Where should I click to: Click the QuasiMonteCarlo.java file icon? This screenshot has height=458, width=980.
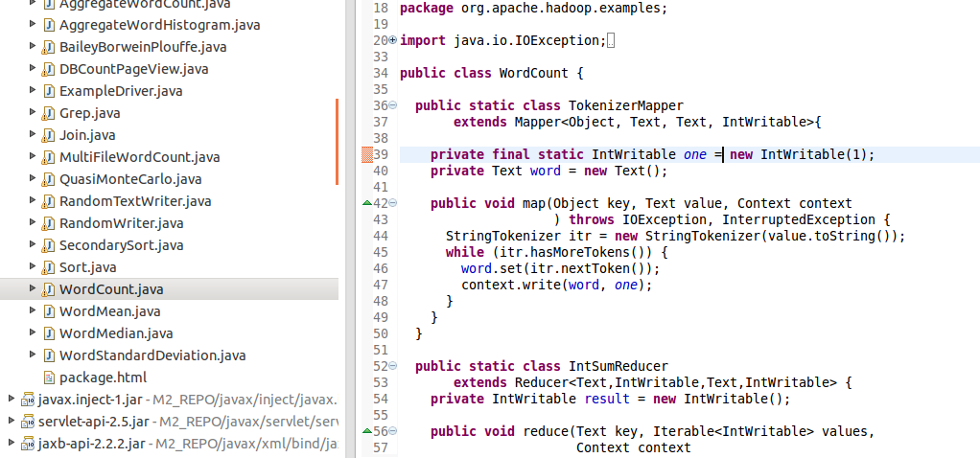(48, 179)
